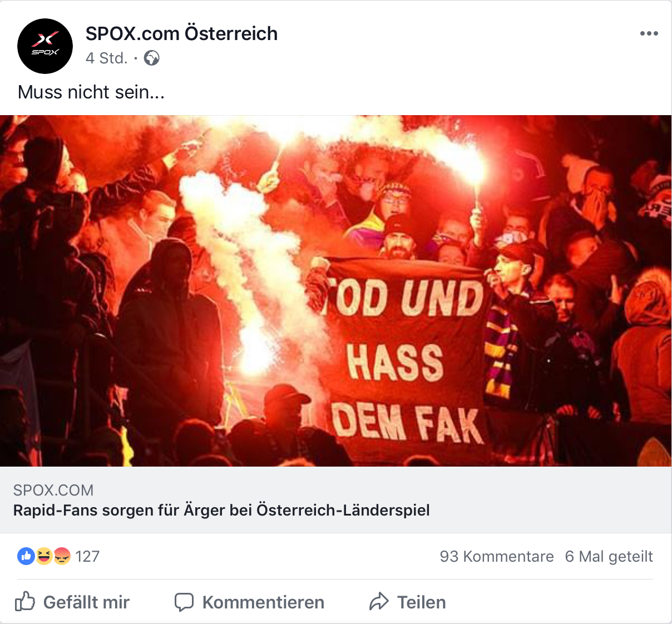The width and height of the screenshot is (672, 624).
Task: Click the laughing emoji reaction icon
Action: point(44,556)
